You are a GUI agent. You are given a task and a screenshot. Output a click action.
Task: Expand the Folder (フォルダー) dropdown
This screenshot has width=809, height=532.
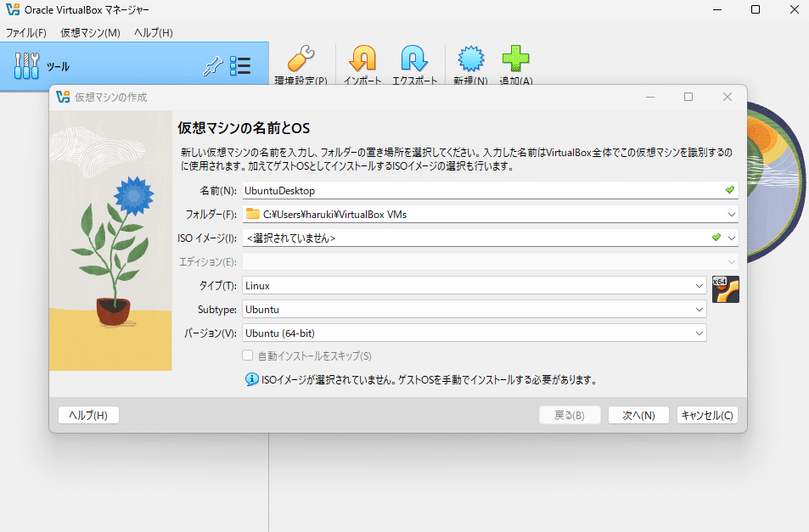pyautogui.click(x=732, y=215)
